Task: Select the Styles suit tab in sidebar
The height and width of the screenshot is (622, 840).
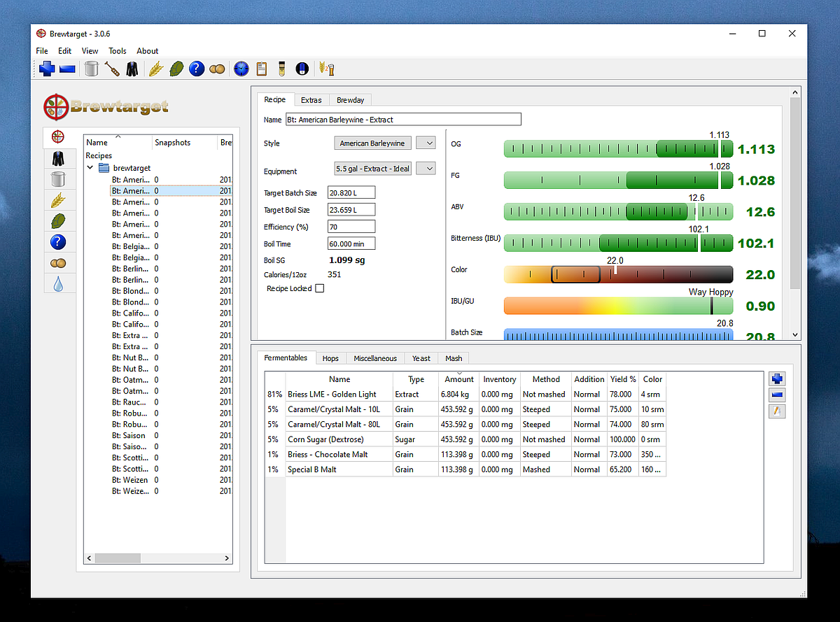Action: pyautogui.click(x=59, y=158)
